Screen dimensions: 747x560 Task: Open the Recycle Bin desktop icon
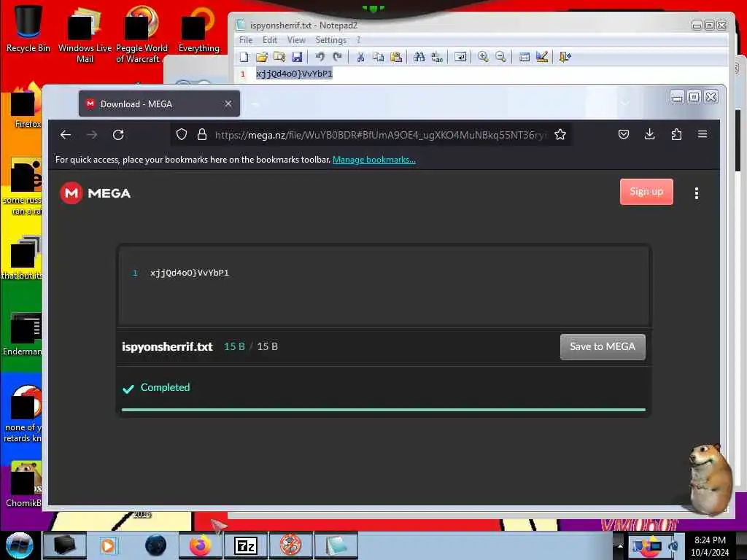pyautogui.click(x=28, y=28)
